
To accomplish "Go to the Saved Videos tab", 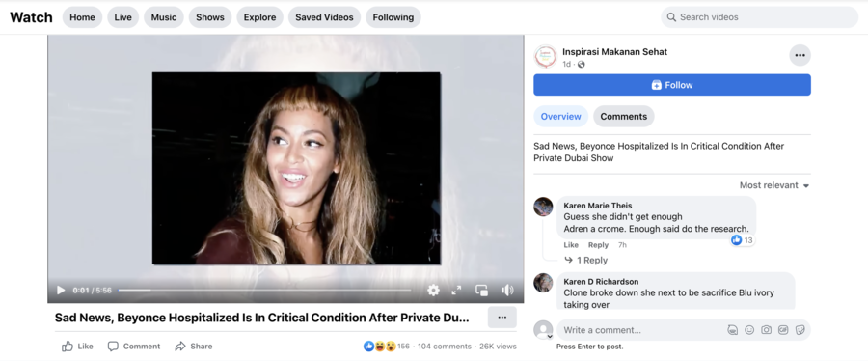I will pos(324,17).
